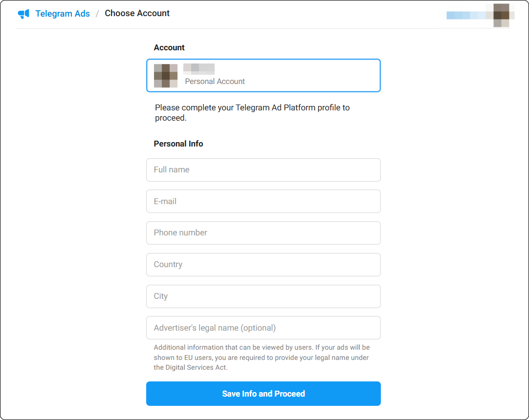Click the Digital Services Act helper text

point(263,357)
